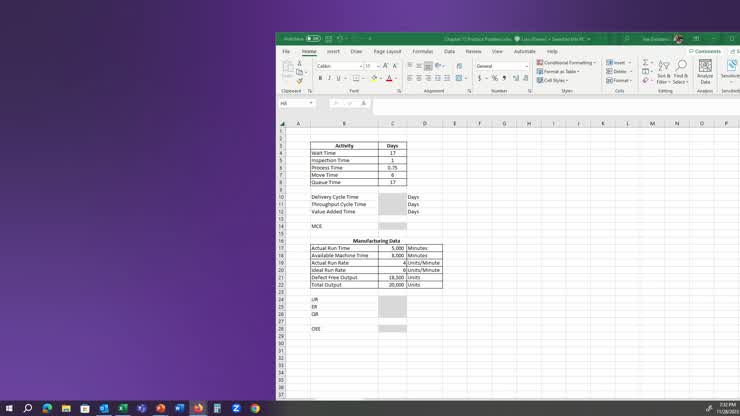Open Sort & Filter tool
Screen dimensions: 740x416
click(664, 70)
